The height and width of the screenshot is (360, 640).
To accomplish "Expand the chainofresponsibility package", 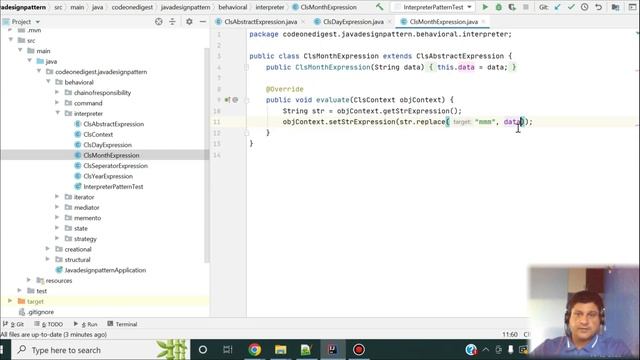I will [57, 92].
